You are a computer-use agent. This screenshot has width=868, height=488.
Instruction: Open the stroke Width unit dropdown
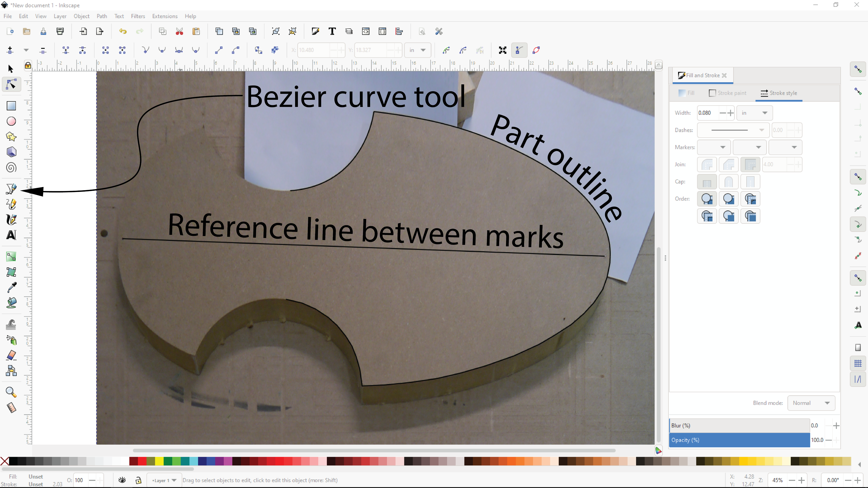[754, 113]
